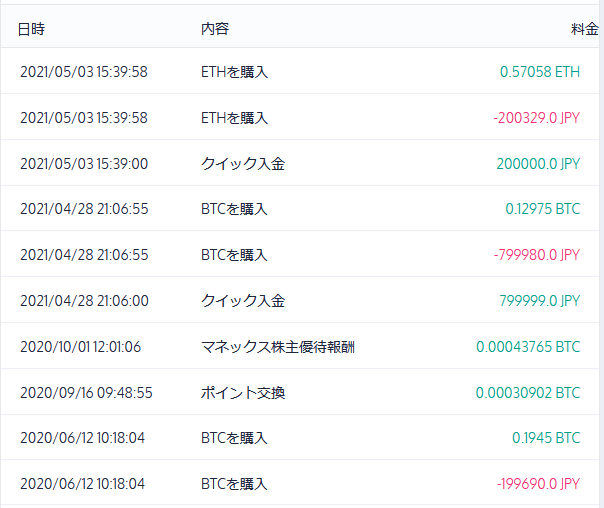
Task: Select amount 799999.0 JPY
Action: (x=540, y=300)
